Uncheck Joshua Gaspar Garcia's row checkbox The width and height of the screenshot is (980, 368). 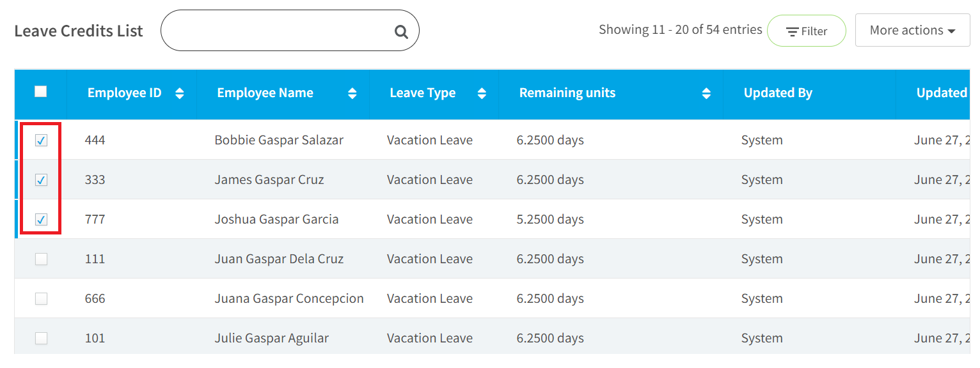41,219
